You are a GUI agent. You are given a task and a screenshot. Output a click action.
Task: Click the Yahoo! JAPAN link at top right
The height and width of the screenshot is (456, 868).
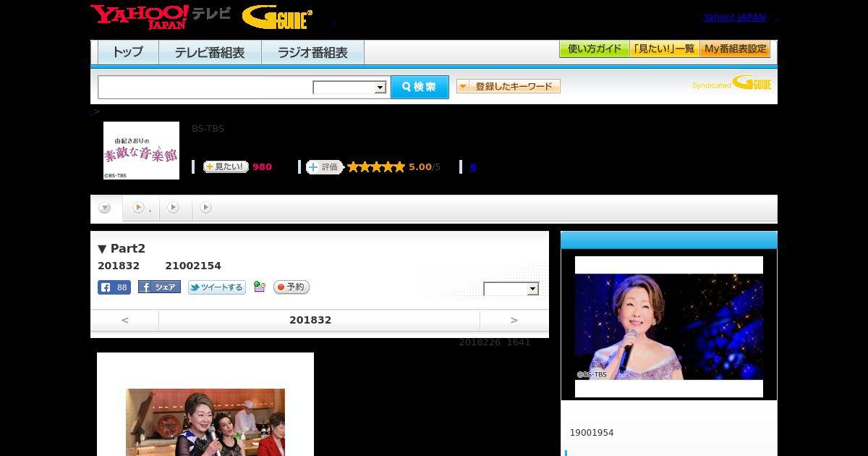[x=734, y=17]
